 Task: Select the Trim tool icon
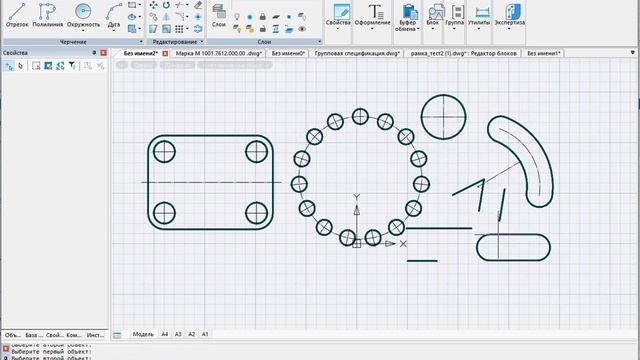[179, 5]
